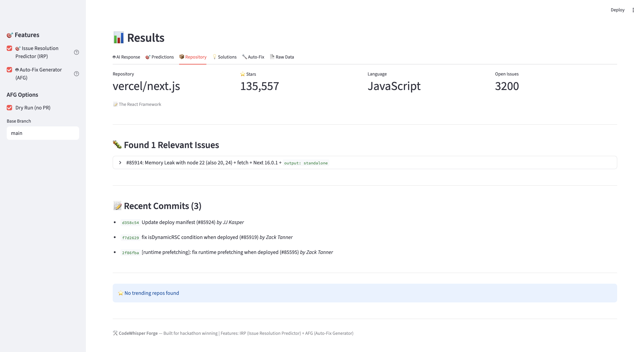Click the bug icon by Found 1 Relevant Issues
644x352 pixels.
(117, 145)
